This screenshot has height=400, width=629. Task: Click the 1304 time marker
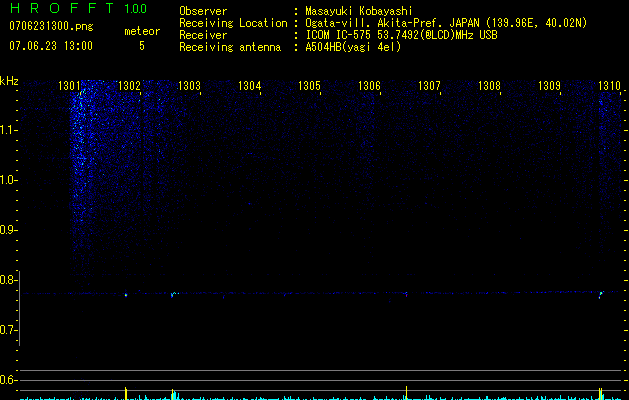249,86
